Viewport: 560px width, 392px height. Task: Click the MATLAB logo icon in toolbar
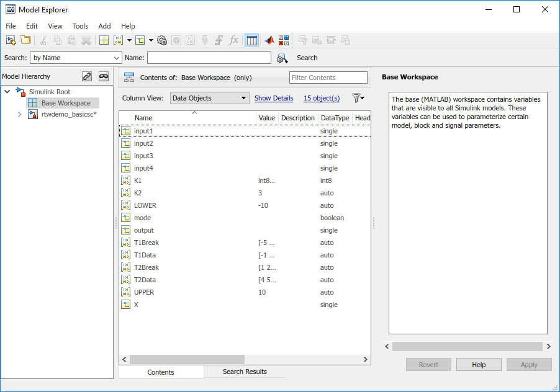click(269, 40)
